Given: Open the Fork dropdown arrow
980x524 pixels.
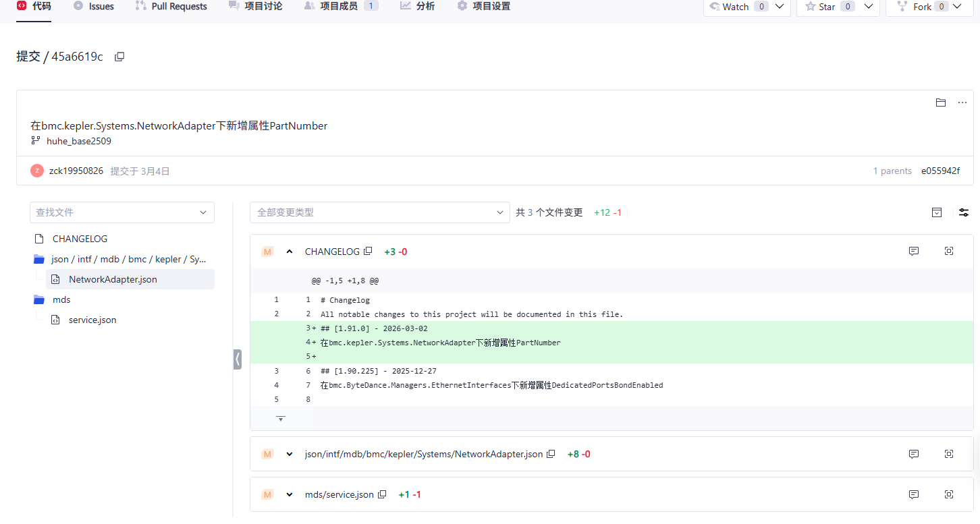Looking at the screenshot, I should coord(957,7).
